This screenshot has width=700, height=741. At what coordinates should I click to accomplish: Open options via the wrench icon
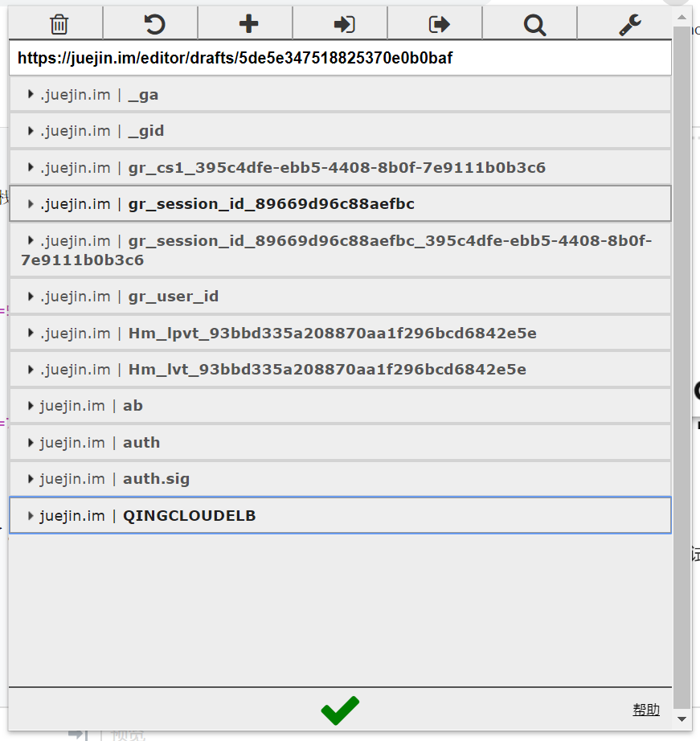tap(630, 25)
